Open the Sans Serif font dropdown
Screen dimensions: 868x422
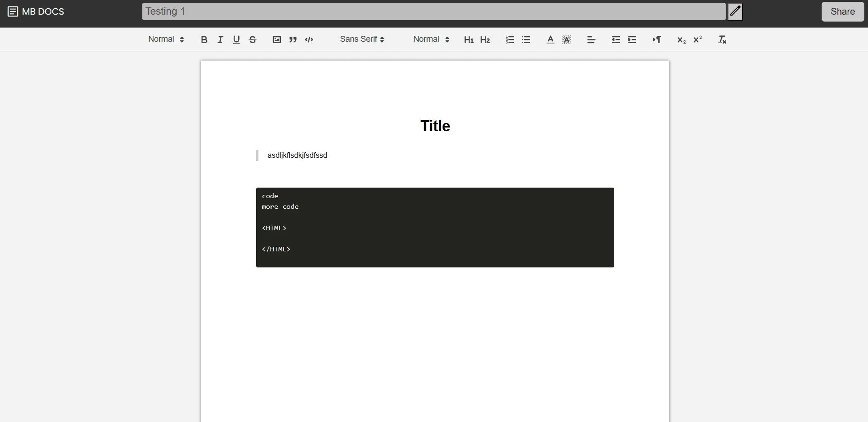tap(362, 39)
